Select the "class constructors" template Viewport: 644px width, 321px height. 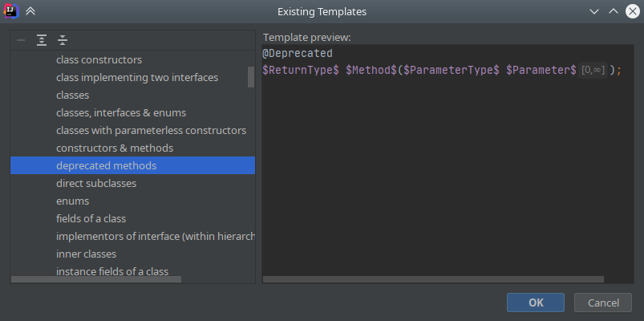pos(99,59)
